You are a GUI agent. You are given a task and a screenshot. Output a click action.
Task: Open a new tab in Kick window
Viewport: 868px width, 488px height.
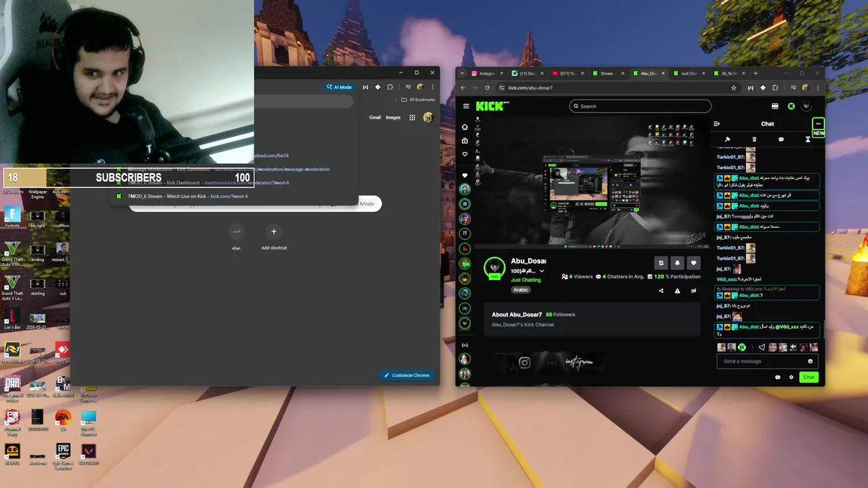(755, 73)
